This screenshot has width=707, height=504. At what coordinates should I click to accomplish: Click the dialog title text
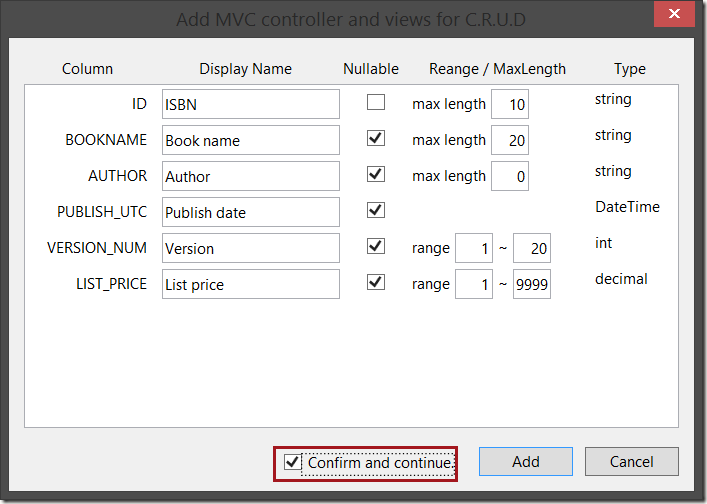coord(351,20)
